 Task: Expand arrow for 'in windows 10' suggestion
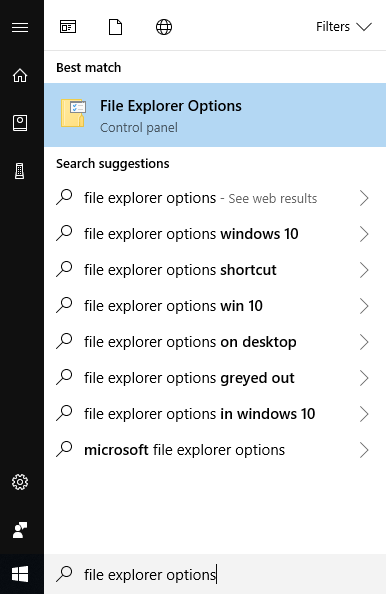364,414
